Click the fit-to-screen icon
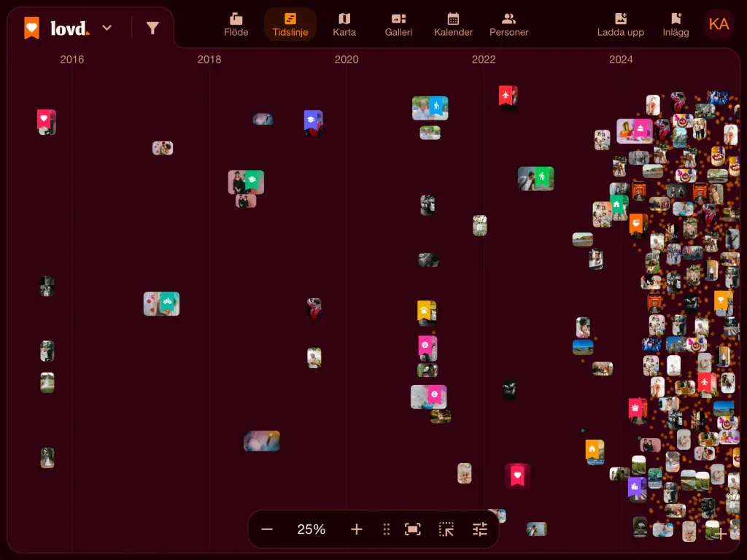The image size is (747, 560). pyautogui.click(x=413, y=529)
